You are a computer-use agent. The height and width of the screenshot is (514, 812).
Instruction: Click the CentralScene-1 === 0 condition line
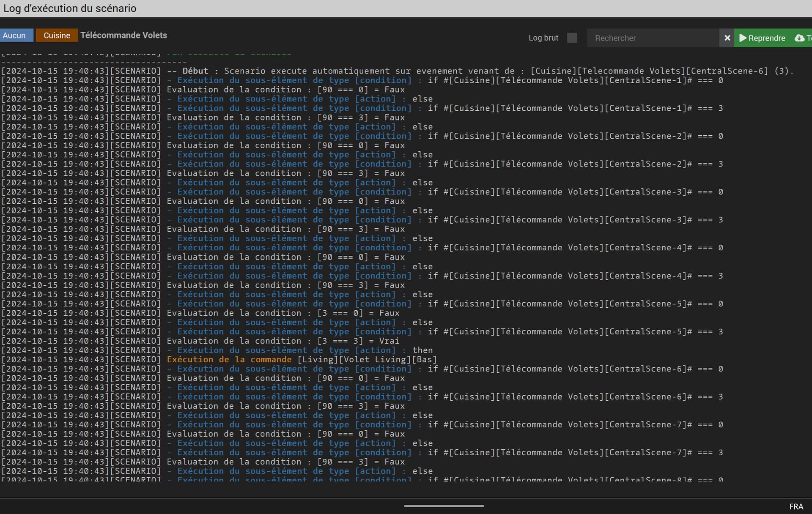(362, 80)
